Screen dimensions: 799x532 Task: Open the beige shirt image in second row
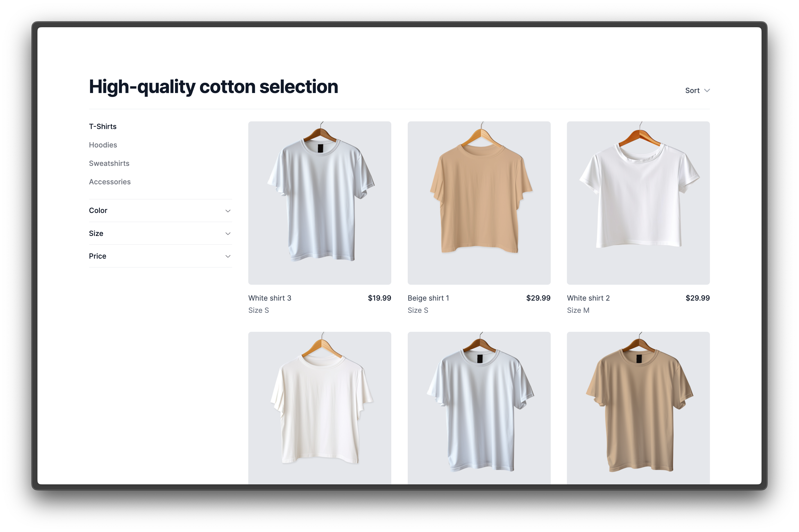638,408
